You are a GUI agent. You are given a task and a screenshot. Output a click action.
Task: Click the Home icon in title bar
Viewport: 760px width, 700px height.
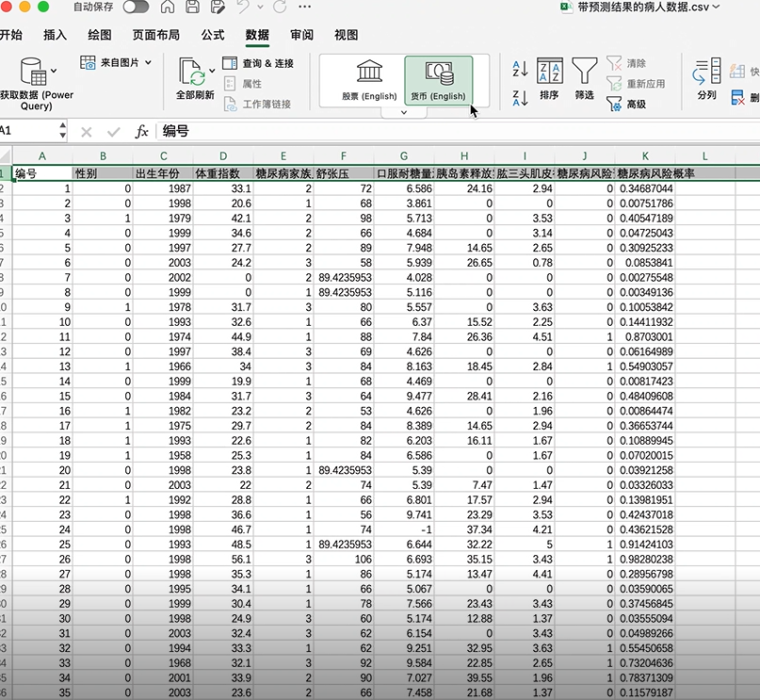[168, 7]
